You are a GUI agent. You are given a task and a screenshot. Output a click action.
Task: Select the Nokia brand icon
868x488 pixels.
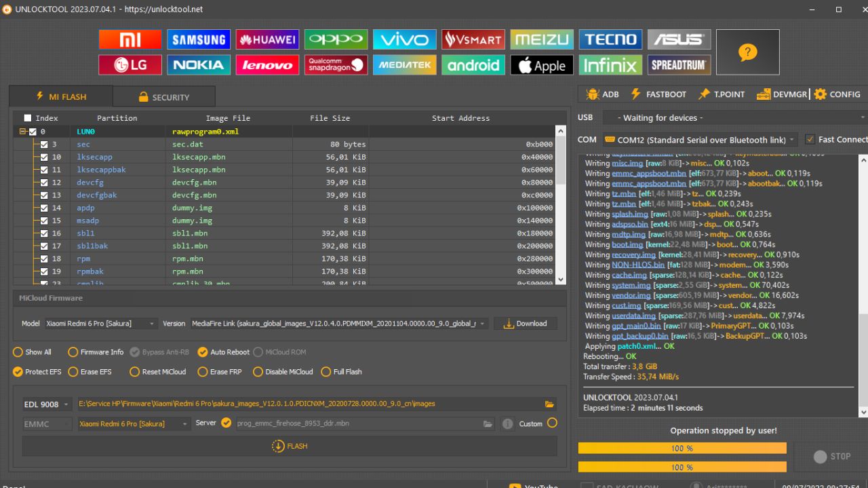click(x=199, y=65)
